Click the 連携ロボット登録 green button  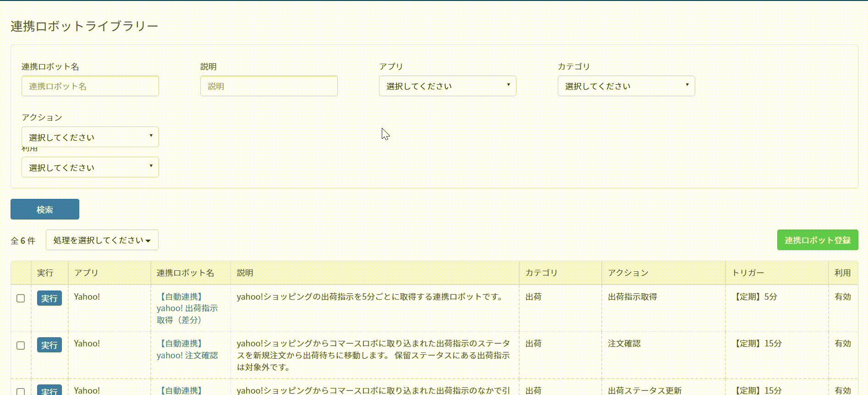(818, 240)
